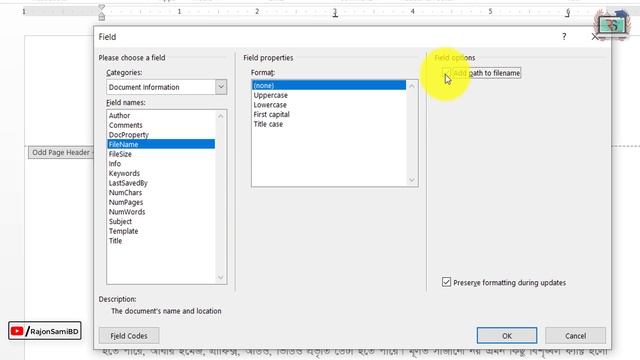Select NumWords field name
The height and width of the screenshot is (360, 640).
[161, 212]
